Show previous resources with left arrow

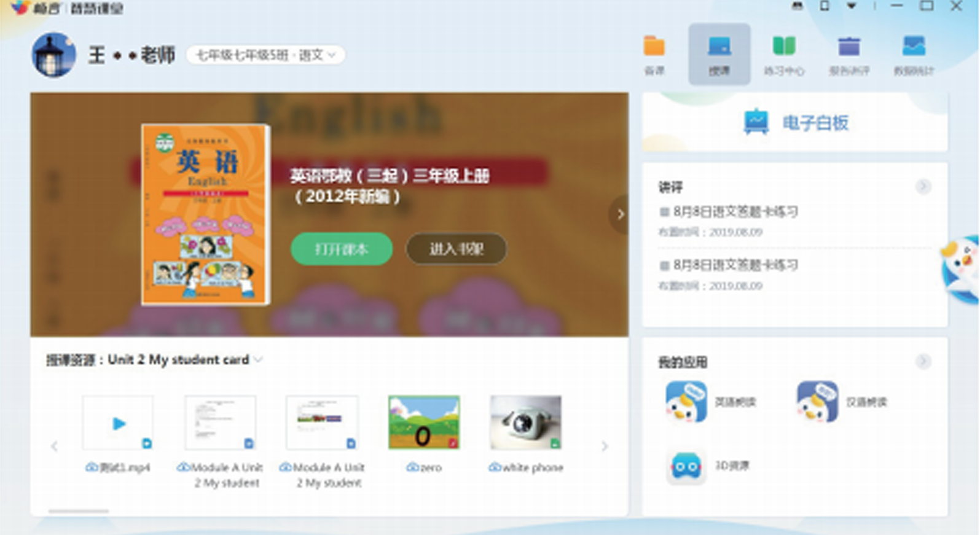click(x=54, y=446)
